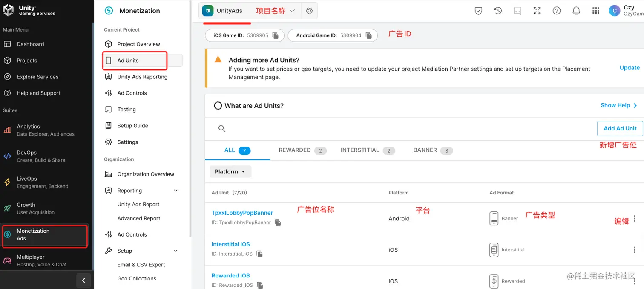This screenshot has height=289, width=644.
Task: Collapse the Reporting section chevron
Action: [176, 191]
